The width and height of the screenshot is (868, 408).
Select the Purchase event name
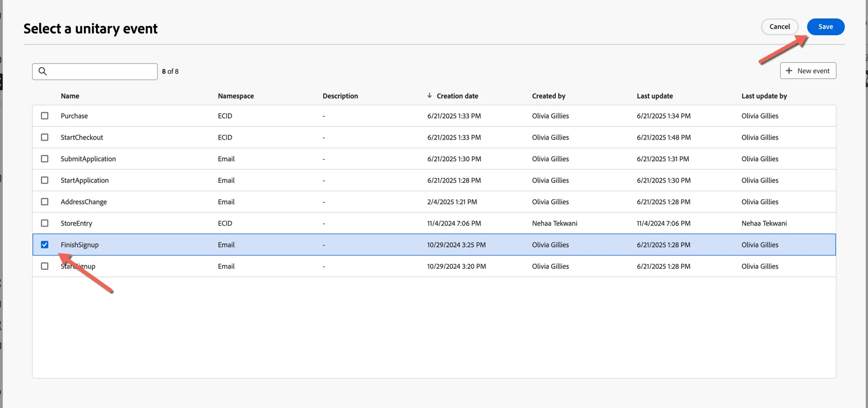(x=74, y=116)
